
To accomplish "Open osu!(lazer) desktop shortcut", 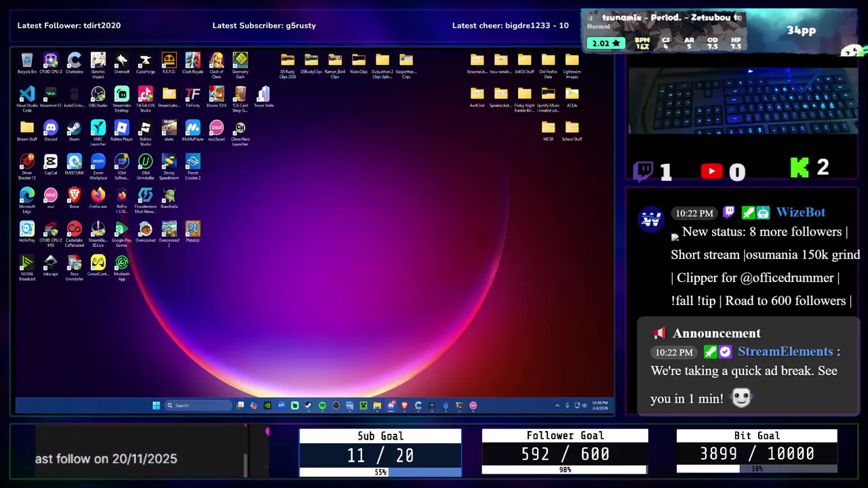I will point(216,130).
